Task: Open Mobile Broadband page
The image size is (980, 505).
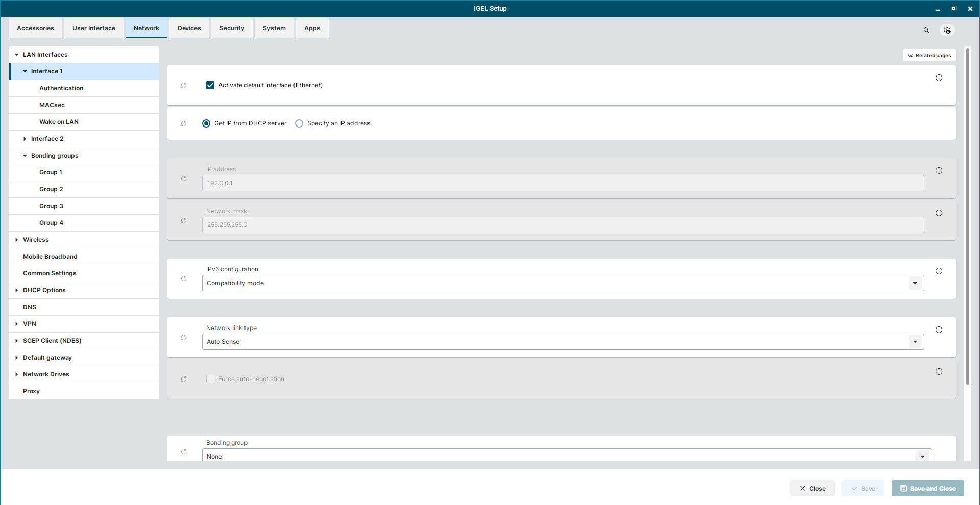Action: (84, 257)
